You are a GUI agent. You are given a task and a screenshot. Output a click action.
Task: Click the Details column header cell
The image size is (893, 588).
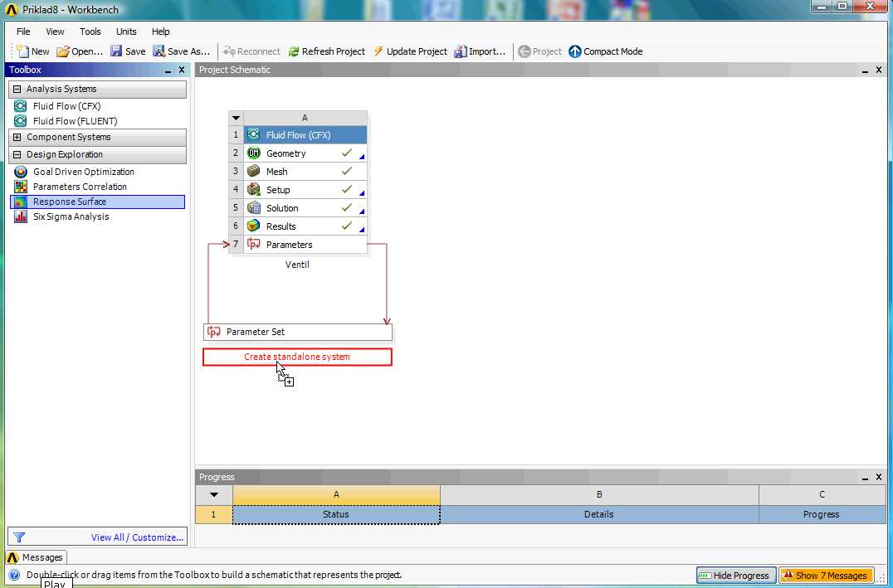click(x=599, y=514)
